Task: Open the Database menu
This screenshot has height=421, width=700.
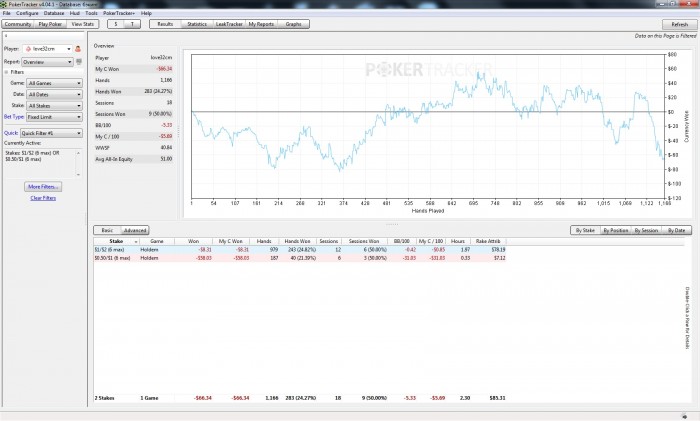Action: (x=54, y=13)
